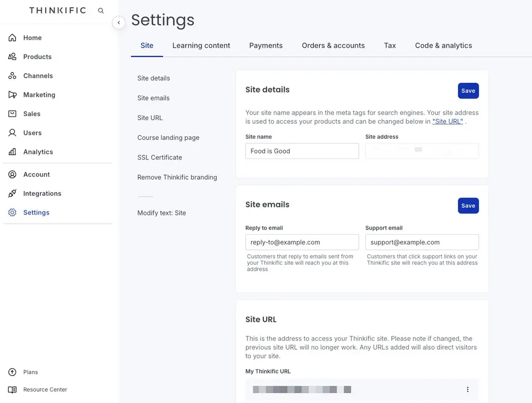The width and height of the screenshot is (532, 403).
Task: Click the Channels icon in sidebar
Action: (x=12, y=76)
